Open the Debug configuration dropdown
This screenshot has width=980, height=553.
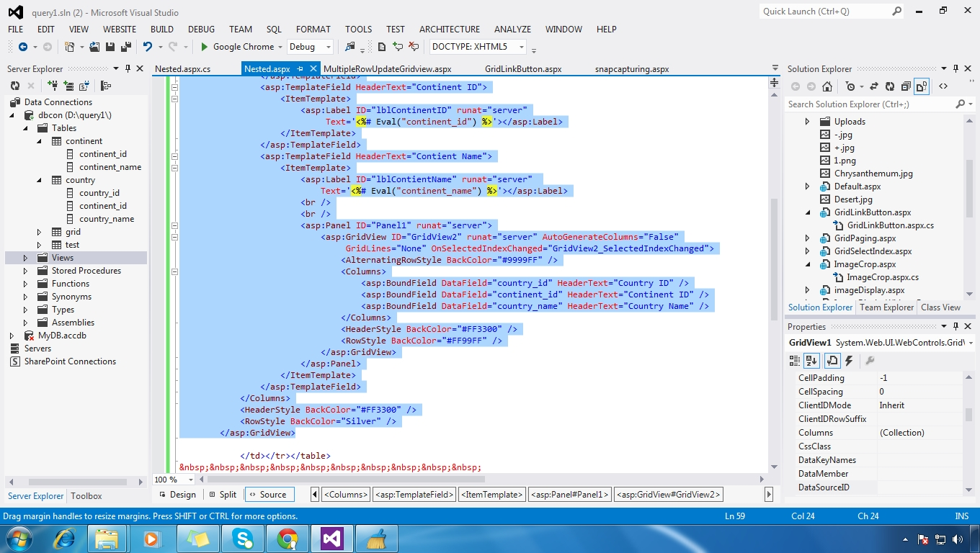[x=310, y=46]
